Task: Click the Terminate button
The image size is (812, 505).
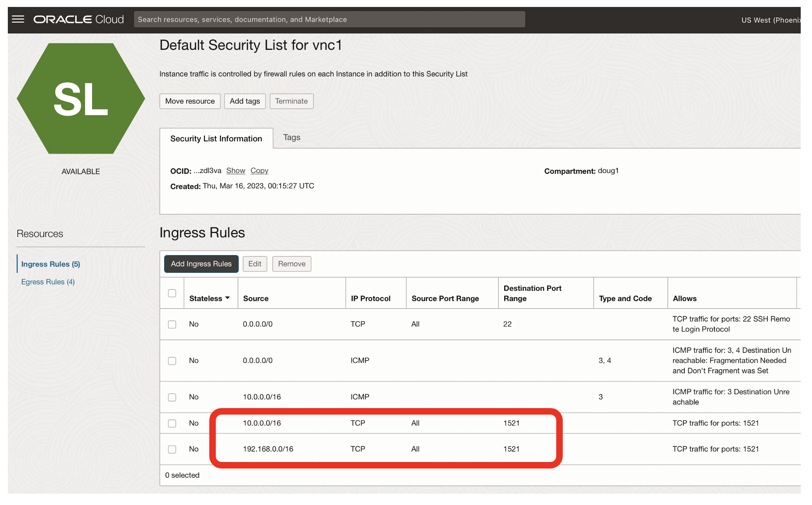Action: point(291,101)
